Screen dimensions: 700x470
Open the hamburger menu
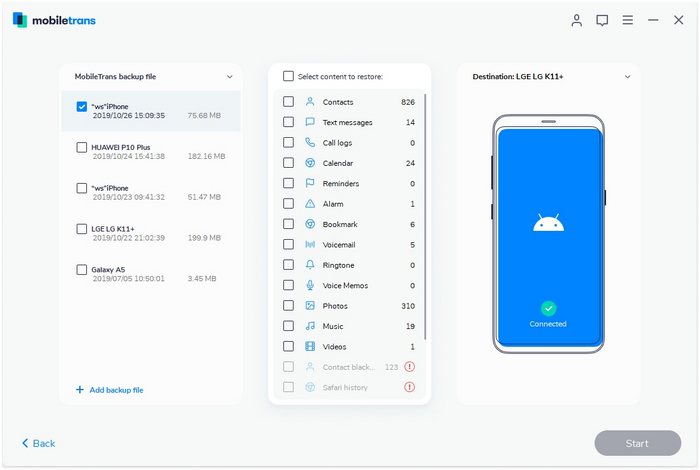point(628,20)
